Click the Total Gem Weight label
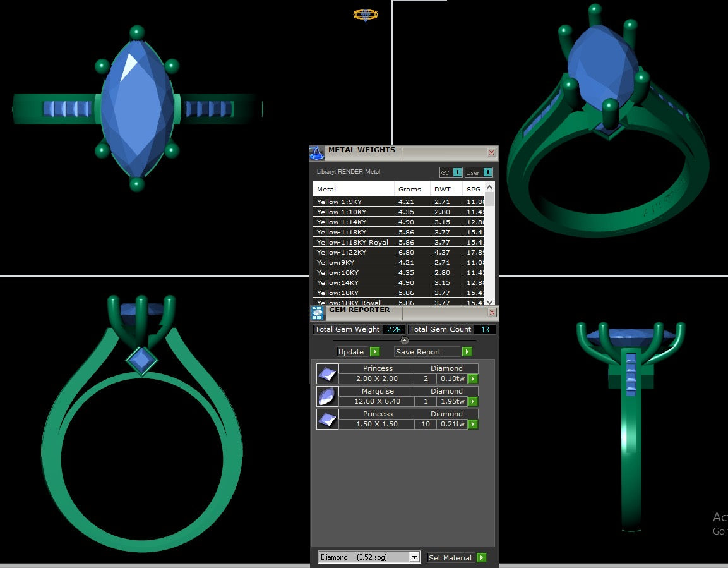Viewport: 728px width, 568px height. coord(347,329)
